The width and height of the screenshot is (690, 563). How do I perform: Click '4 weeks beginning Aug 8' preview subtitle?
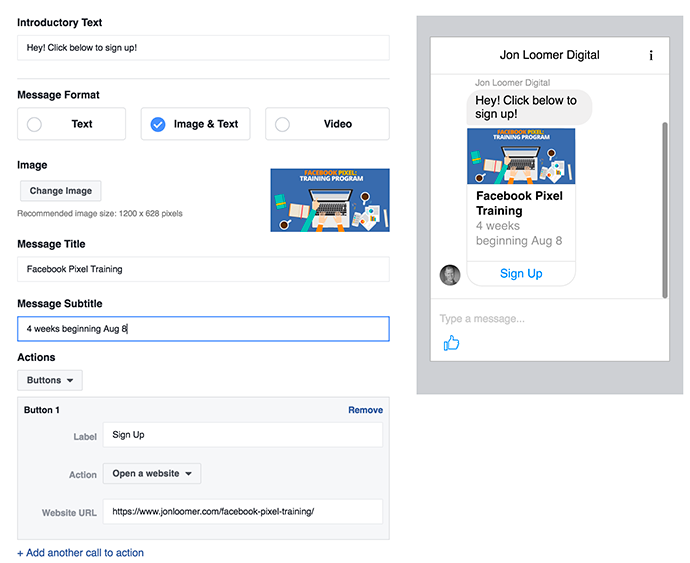click(x=519, y=233)
